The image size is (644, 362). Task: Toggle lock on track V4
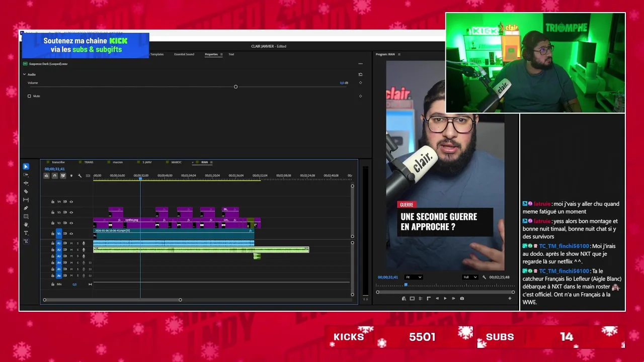[x=52, y=202]
